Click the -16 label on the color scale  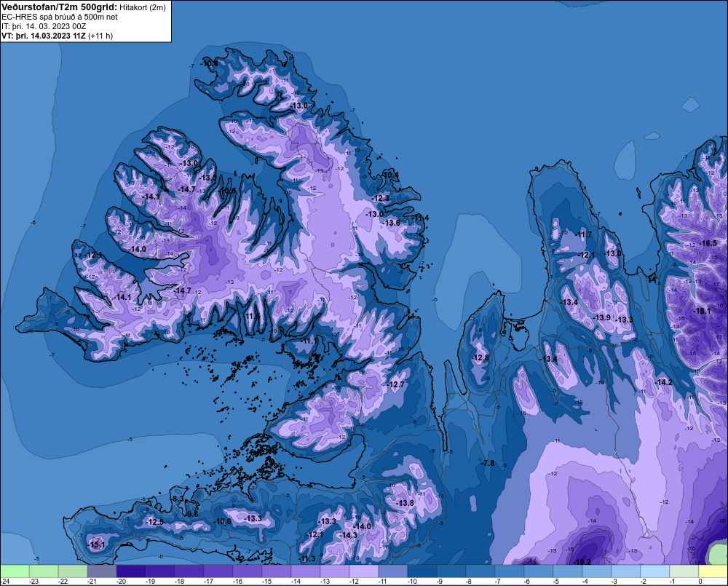(237, 581)
